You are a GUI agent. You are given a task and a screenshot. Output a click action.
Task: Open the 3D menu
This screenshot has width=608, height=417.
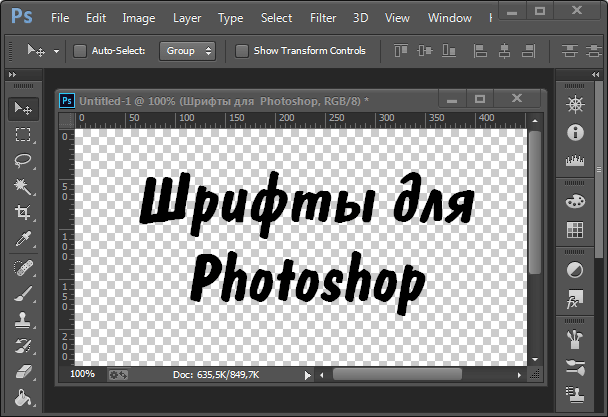tap(360, 18)
